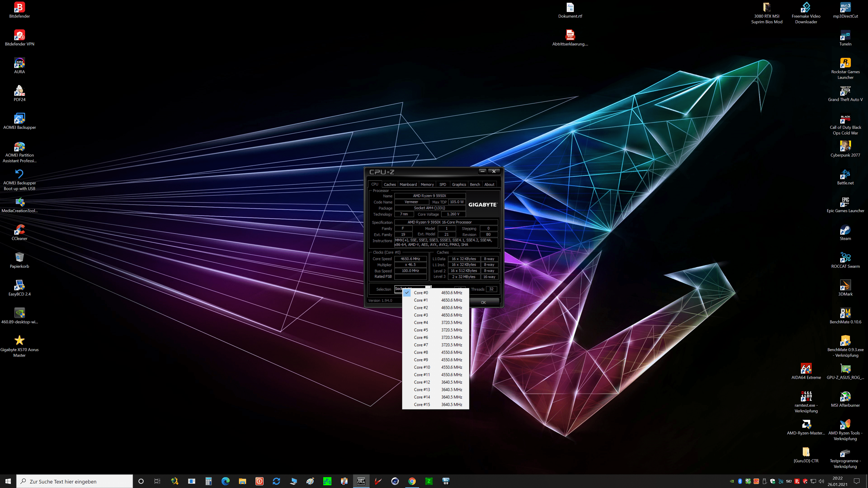This screenshot has width=868, height=488.
Task: Launch CCleaner from the desktop
Action: (x=19, y=232)
